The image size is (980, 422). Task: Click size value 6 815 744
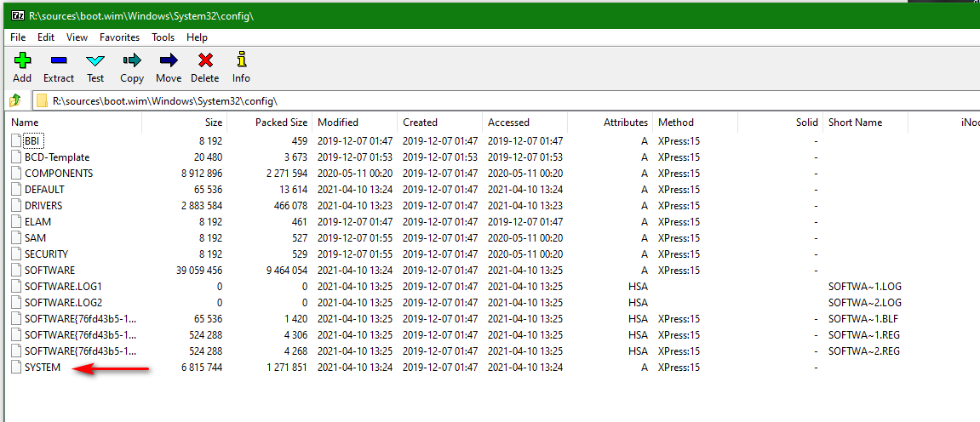(202, 368)
